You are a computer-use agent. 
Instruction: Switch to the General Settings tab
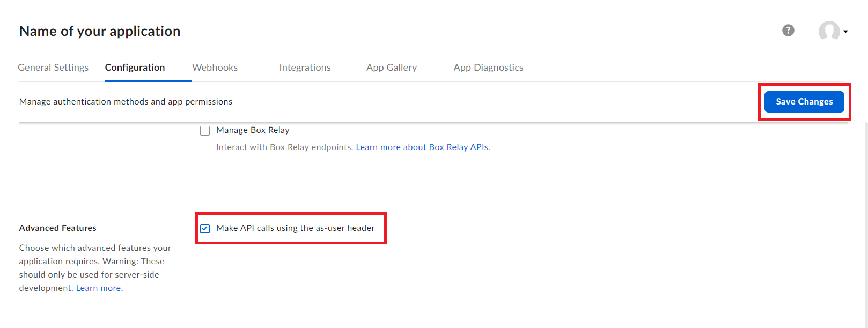pos(53,68)
